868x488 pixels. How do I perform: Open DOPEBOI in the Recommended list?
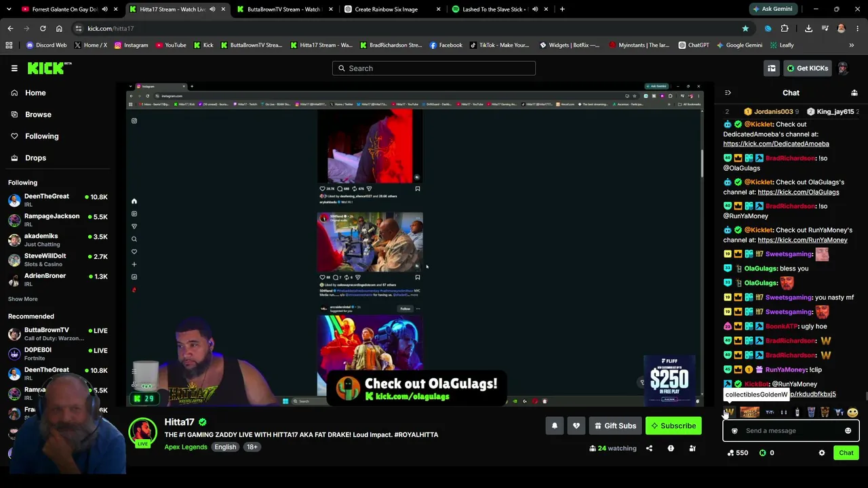coord(58,353)
